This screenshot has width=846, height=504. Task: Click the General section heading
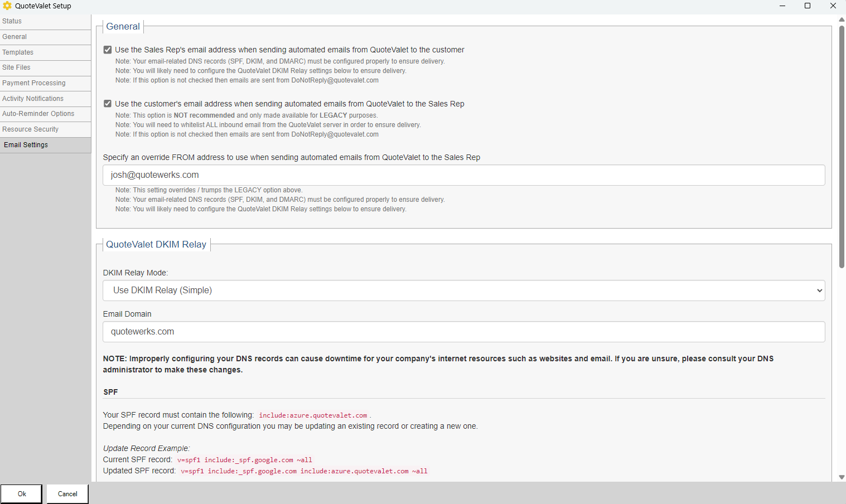[123, 26]
